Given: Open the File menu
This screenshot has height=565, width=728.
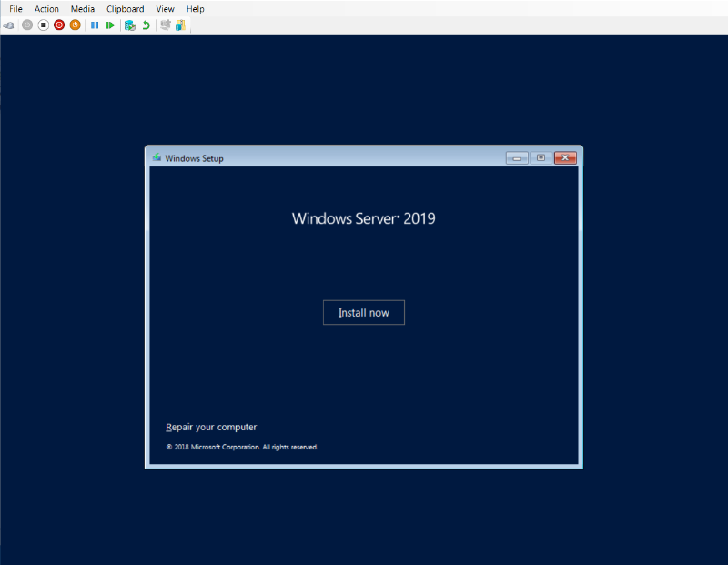Looking at the screenshot, I should tap(15, 9).
